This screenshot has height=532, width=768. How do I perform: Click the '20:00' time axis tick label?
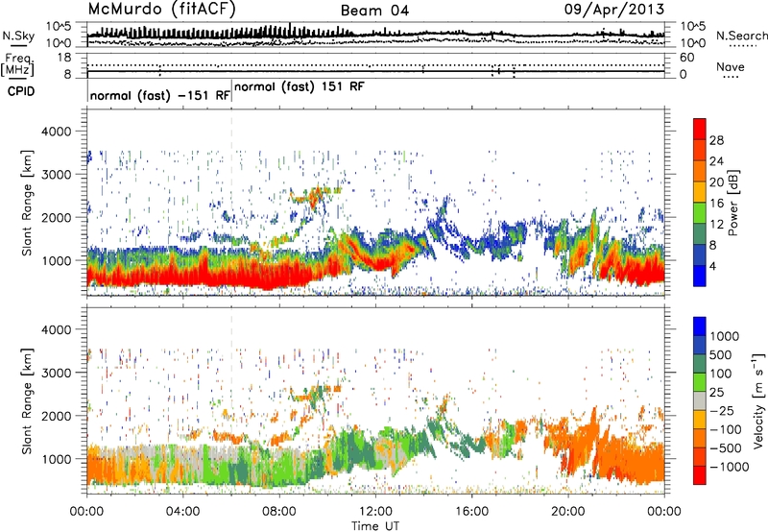568,512
